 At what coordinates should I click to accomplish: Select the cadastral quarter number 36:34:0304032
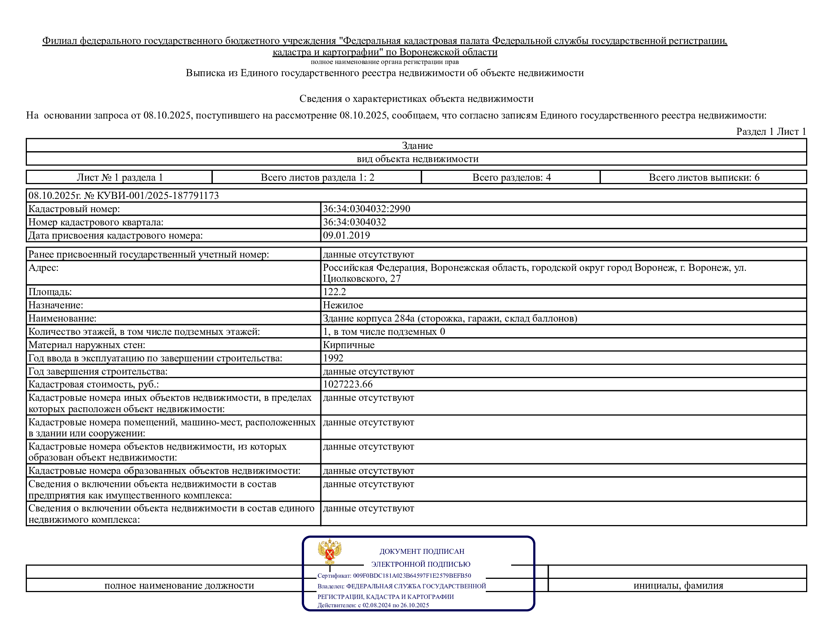click(354, 222)
